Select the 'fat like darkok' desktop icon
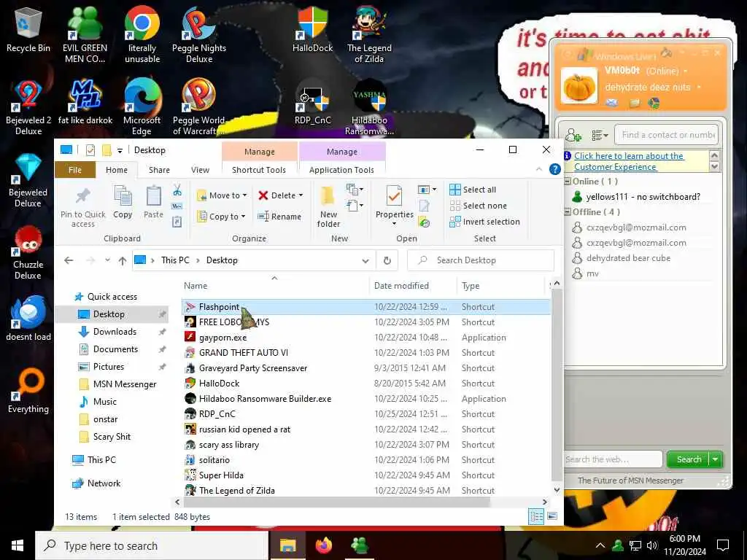The width and height of the screenshot is (747, 560). 85,102
